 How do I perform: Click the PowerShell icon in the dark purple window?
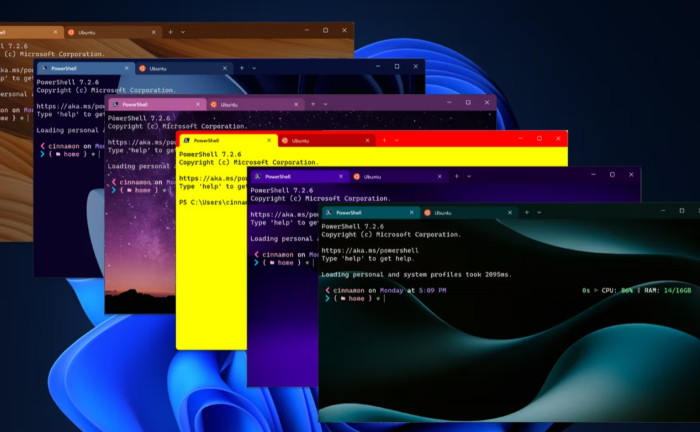click(258, 177)
